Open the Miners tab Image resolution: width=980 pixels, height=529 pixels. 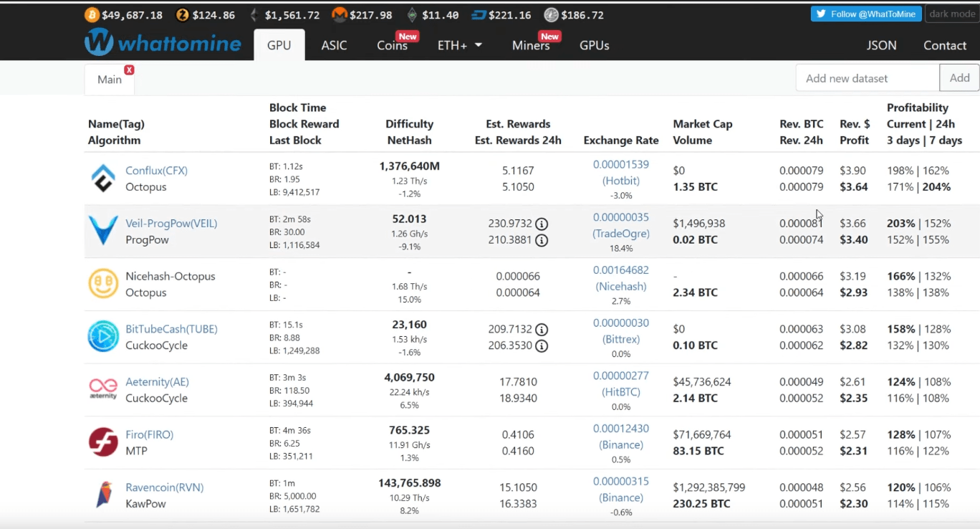[531, 45]
